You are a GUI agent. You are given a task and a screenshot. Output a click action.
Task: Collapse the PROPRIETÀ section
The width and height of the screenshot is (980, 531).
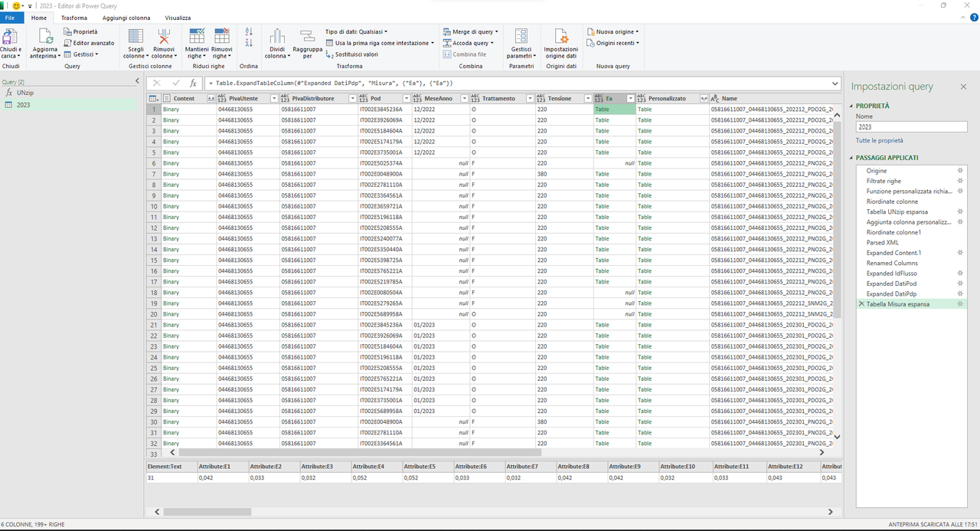[852, 106]
